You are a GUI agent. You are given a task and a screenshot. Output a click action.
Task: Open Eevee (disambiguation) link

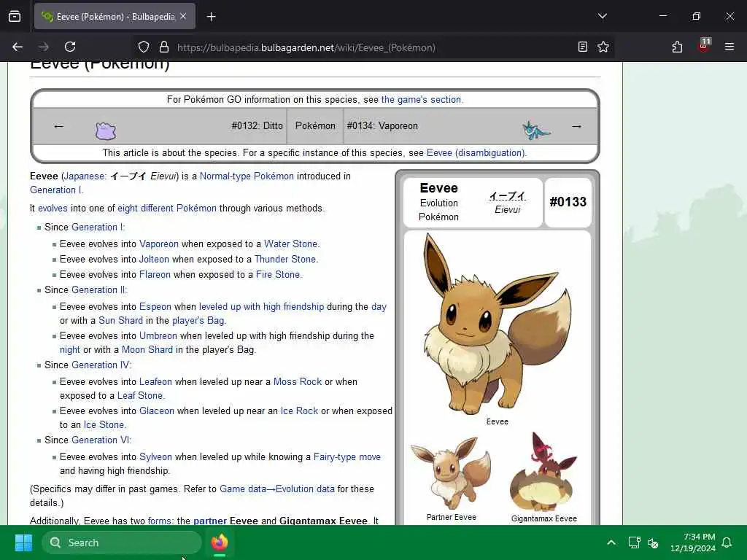coord(476,153)
